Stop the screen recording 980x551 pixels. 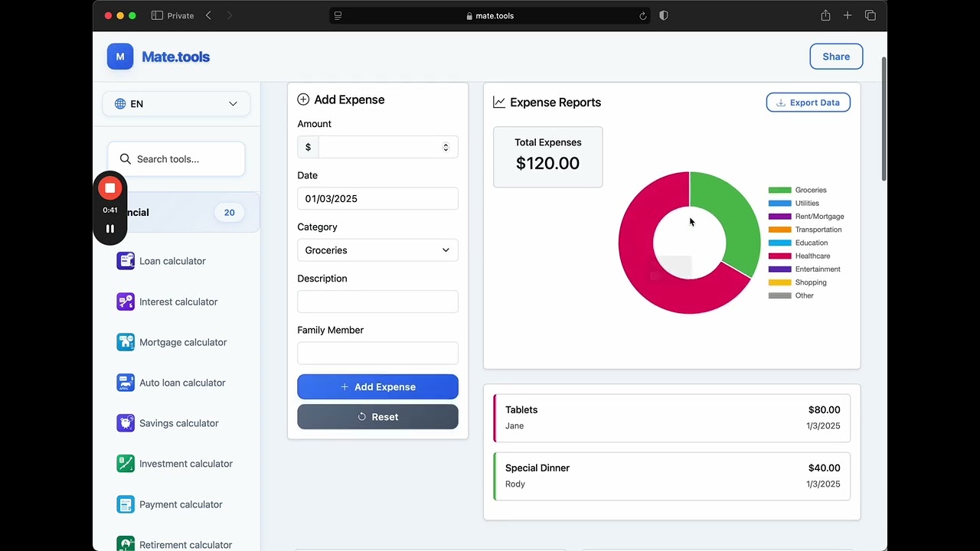[x=110, y=188]
